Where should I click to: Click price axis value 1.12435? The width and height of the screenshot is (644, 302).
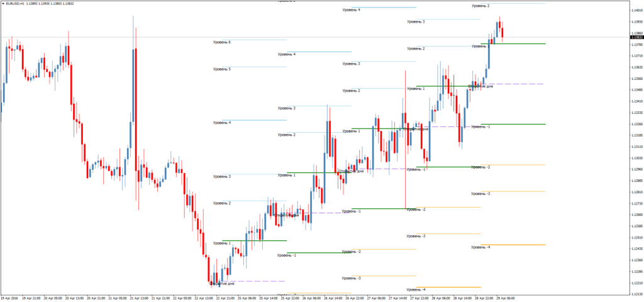click(637, 249)
